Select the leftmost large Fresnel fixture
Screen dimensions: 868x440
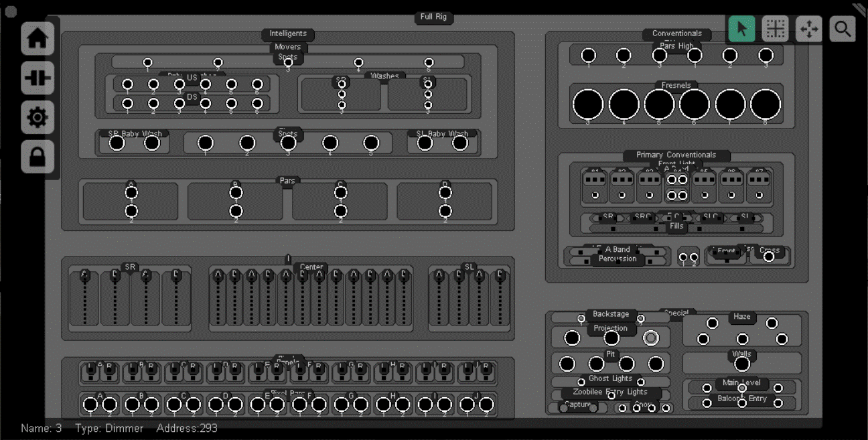pos(588,105)
